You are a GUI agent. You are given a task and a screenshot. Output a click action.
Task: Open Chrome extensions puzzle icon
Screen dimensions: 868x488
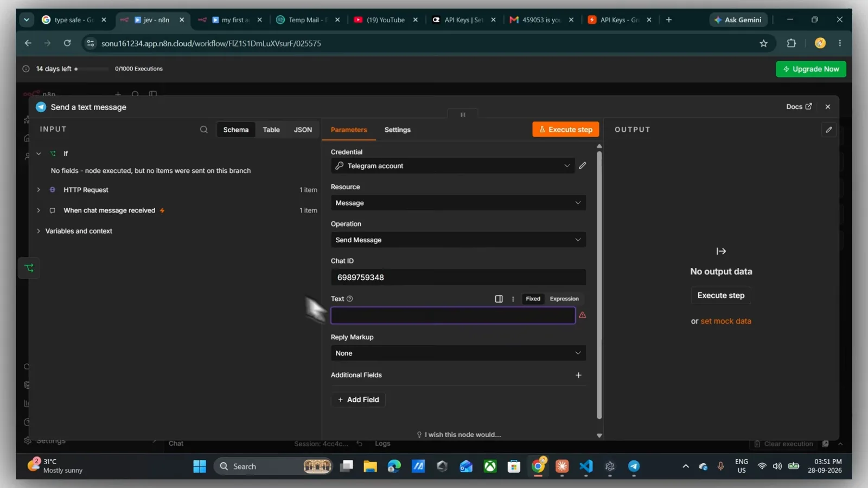click(791, 43)
